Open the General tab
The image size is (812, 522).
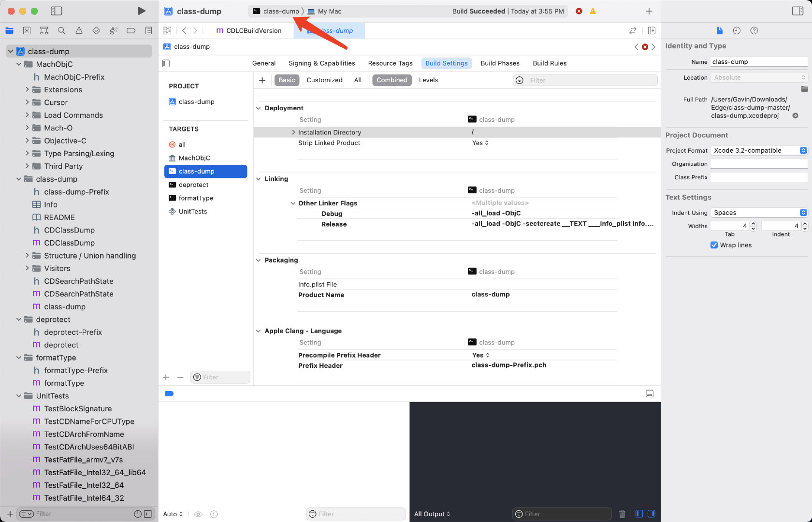[x=264, y=63]
